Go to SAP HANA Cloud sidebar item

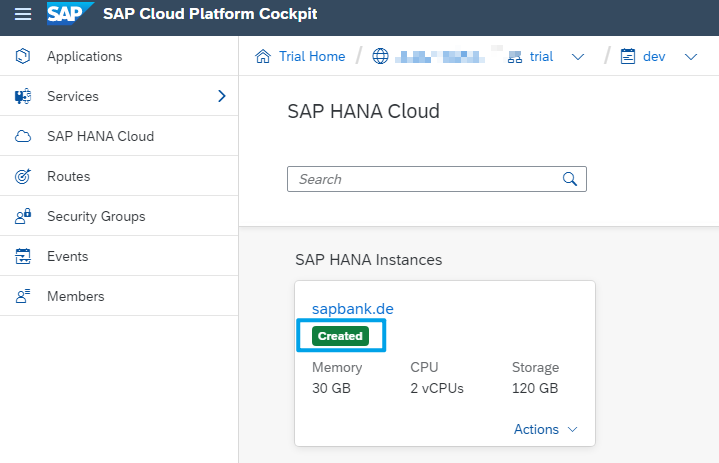(119, 136)
